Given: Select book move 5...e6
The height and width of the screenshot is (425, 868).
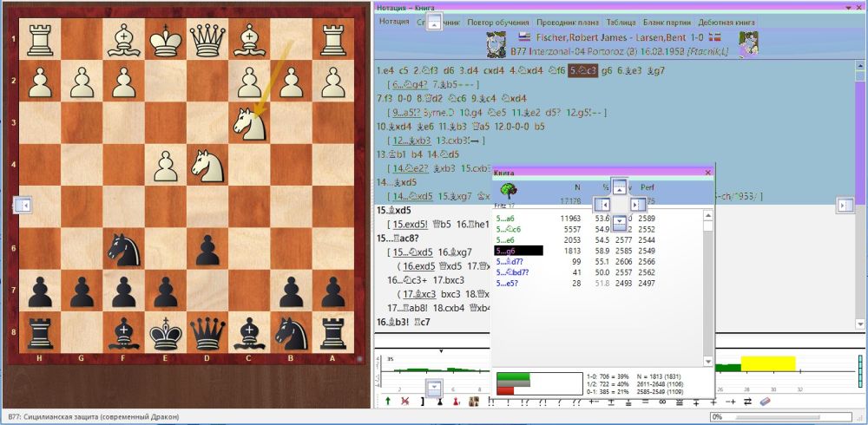Looking at the screenshot, I should tap(505, 240).
